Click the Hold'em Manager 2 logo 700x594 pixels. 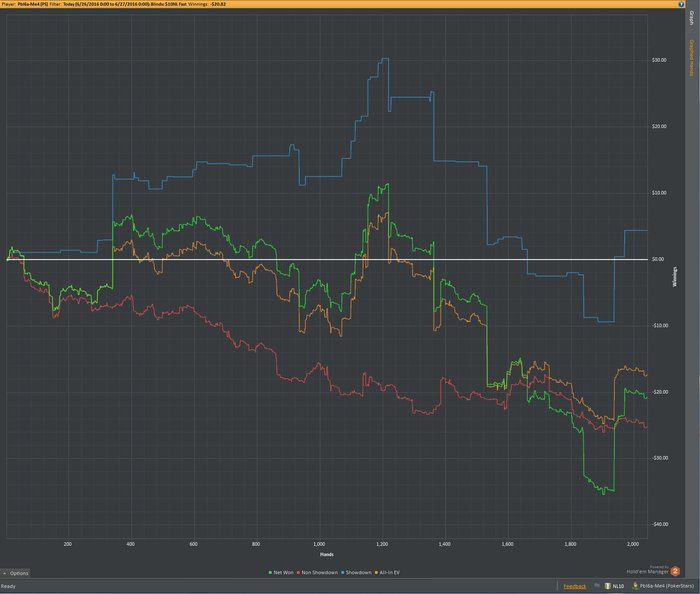(675, 571)
